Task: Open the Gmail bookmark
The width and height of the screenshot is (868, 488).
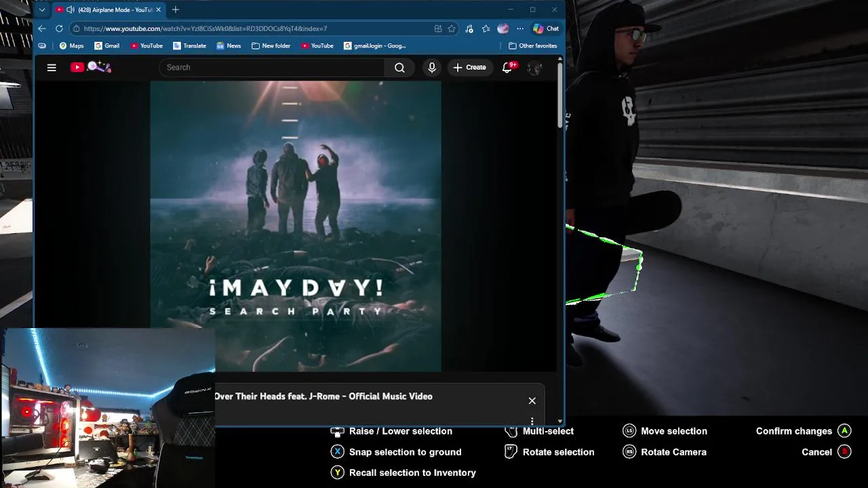Action: point(106,45)
